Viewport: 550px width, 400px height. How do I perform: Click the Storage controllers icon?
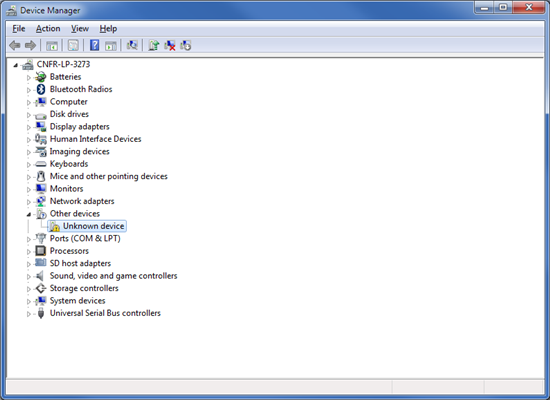[x=41, y=288]
